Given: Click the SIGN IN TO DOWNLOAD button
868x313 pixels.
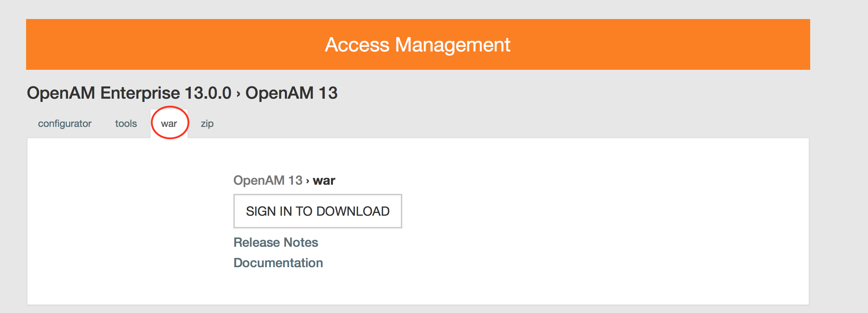Looking at the screenshot, I should click(x=318, y=211).
